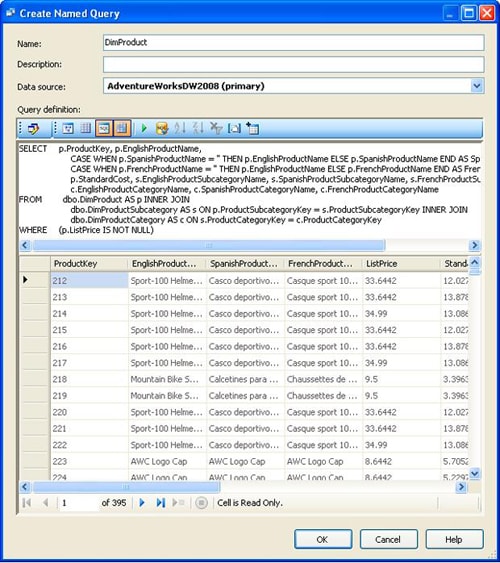Go to previous record navigation icon
This screenshot has height=563, width=500.
pyautogui.click(x=45, y=503)
